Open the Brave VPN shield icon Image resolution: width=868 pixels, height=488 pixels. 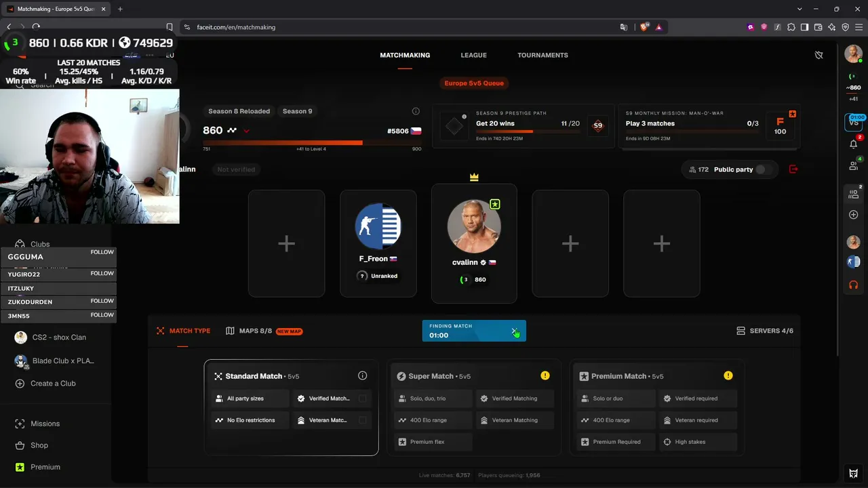[845, 27]
